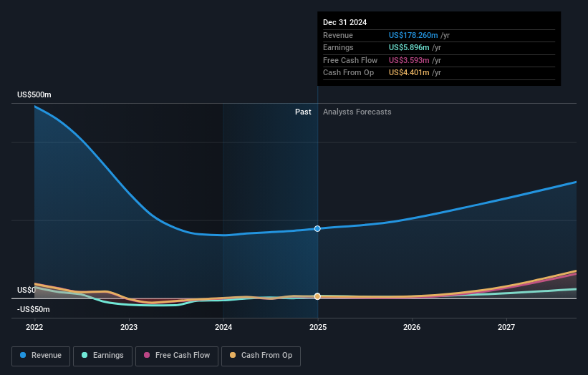Click the 2026 x-axis label

pyautogui.click(x=412, y=327)
